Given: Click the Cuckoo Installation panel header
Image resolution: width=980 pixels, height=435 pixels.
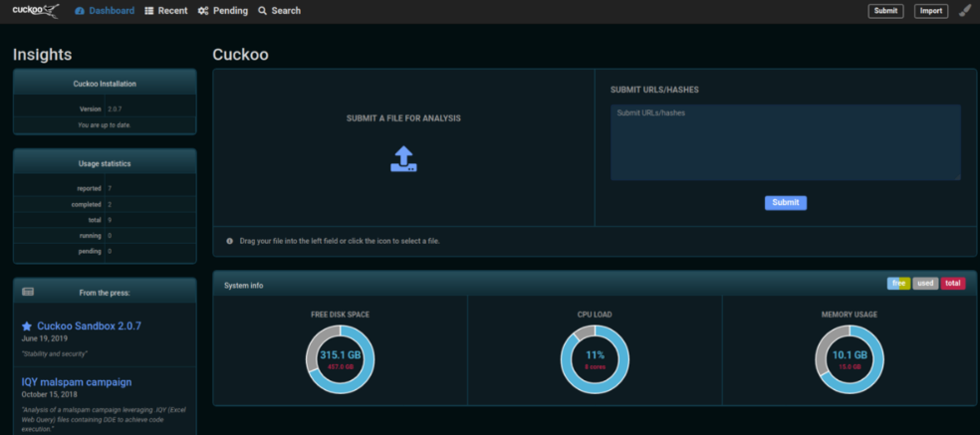Looking at the screenshot, I should 105,83.
